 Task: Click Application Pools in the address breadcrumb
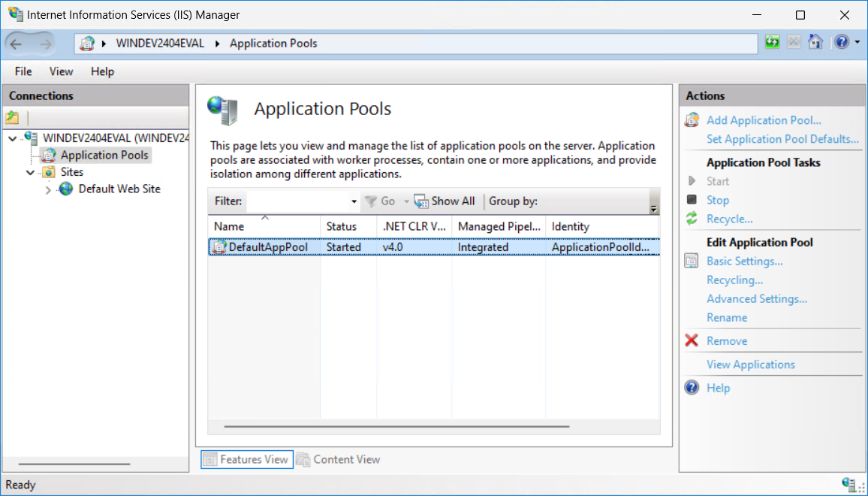point(273,44)
